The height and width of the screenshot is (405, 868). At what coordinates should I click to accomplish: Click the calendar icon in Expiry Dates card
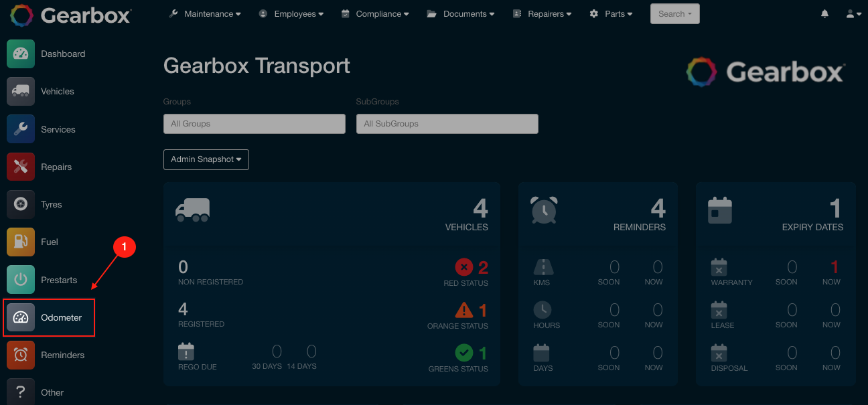pyautogui.click(x=720, y=210)
